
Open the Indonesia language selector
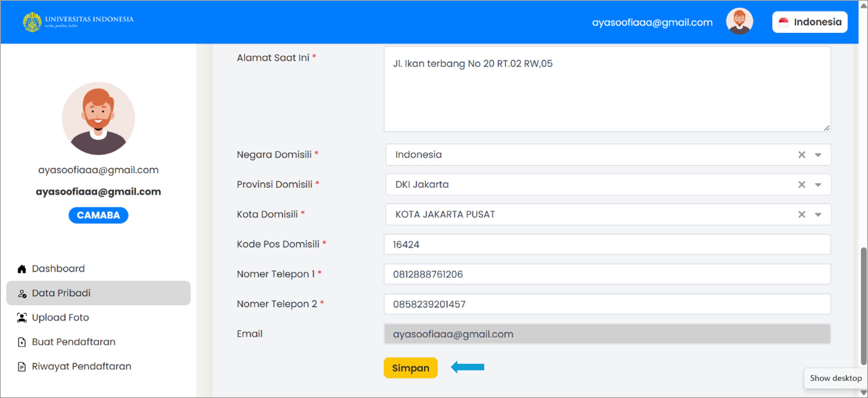click(809, 22)
